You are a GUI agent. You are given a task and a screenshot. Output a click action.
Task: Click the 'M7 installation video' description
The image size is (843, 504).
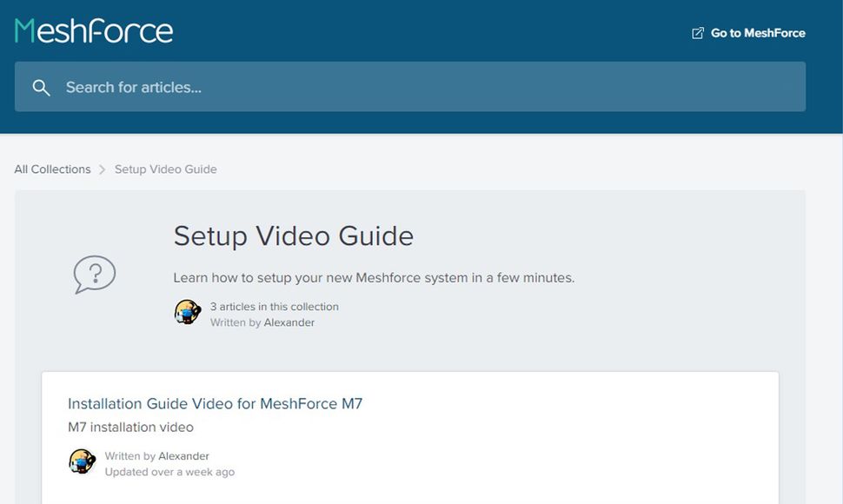click(x=130, y=428)
